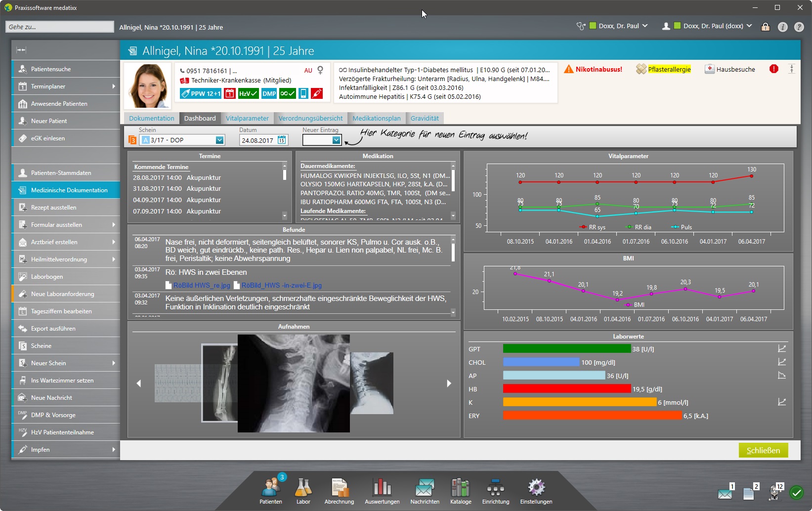Toggle the DMP status badge
This screenshot has height=511, width=812.
[269, 93]
